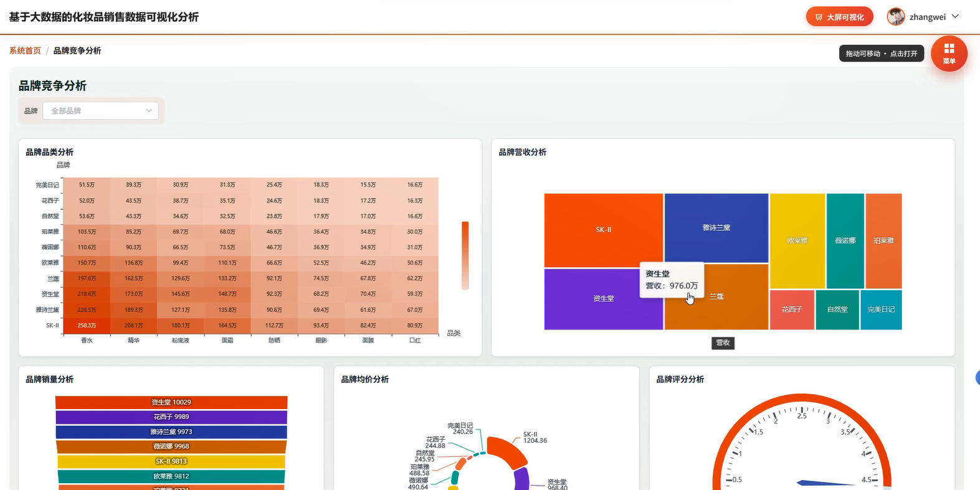Screen dimensions: 980x490
Task: Click the 品牌竞争分析 breadcrumb item
Action: (x=77, y=51)
